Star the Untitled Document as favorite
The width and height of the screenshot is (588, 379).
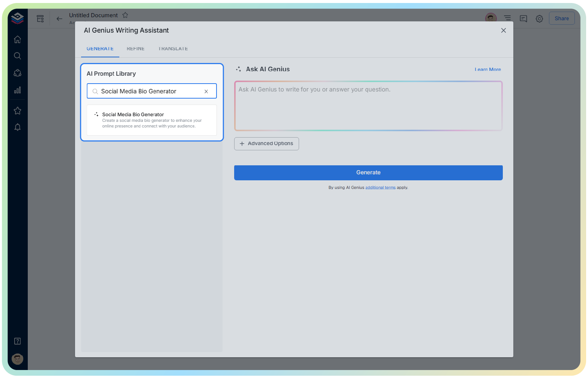tap(125, 15)
